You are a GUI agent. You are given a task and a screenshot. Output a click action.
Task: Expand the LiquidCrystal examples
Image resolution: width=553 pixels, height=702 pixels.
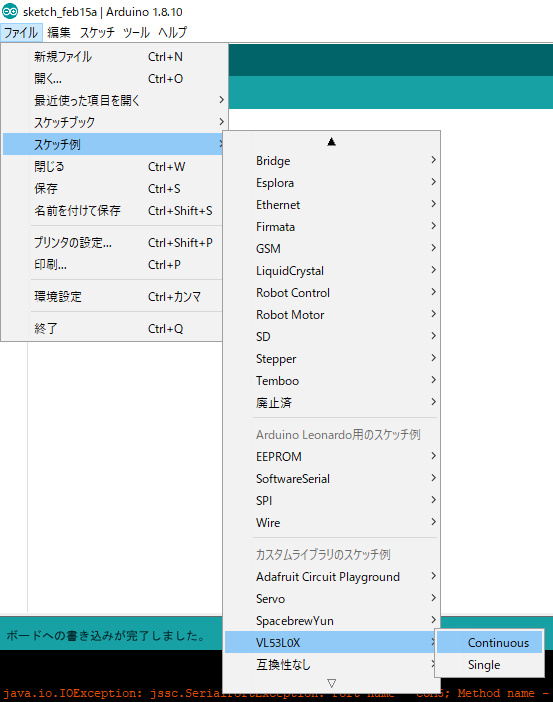coord(331,270)
